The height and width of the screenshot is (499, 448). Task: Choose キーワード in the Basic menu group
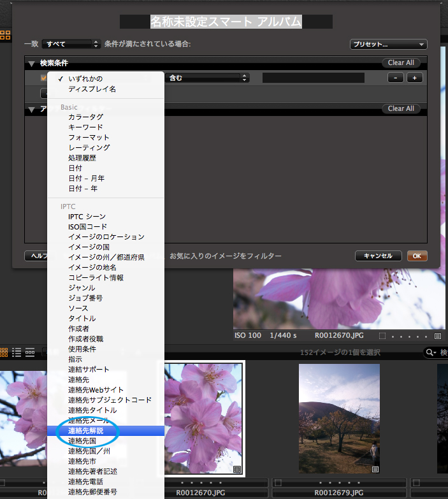[x=86, y=127]
